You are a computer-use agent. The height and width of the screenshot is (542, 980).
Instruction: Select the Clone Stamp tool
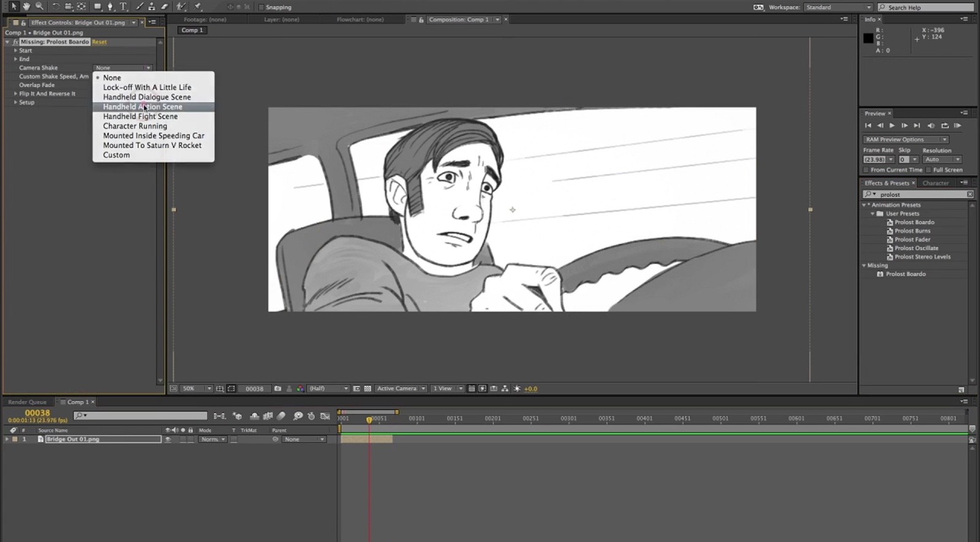(151, 7)
